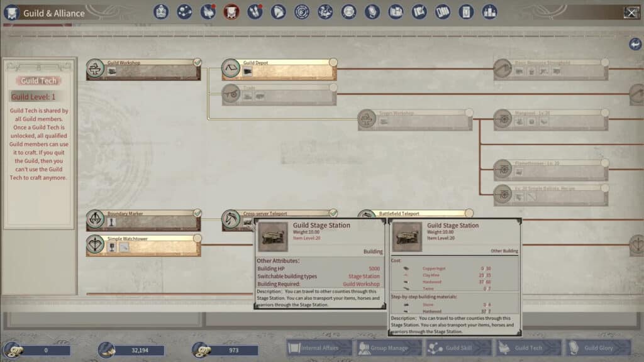Switch to the Guild Skill tab
644x362 pixels.
(458, 348)
